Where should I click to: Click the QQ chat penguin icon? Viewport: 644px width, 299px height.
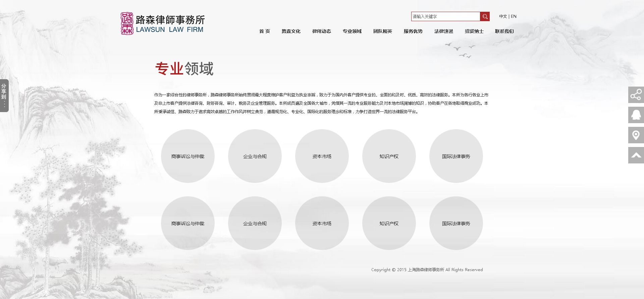(636, 115)
